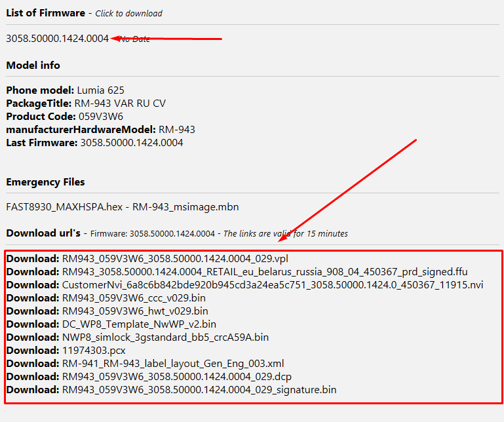The height and width of the screenshot is (422, 504).
Task: Download RM943_059V3W6_ccc_v029.bin
Action: pyautogui.click(x=134, y=297)
